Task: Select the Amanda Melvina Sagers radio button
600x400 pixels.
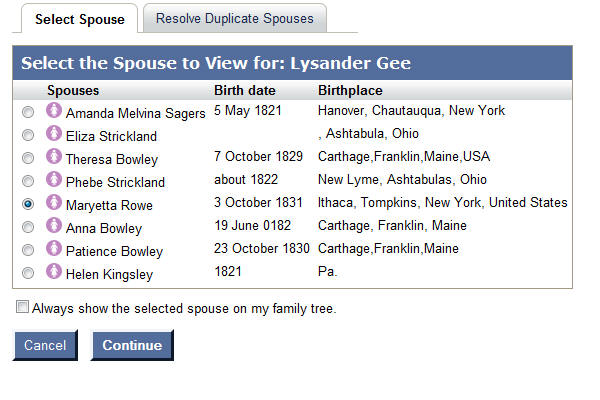Action: [28, 112]
